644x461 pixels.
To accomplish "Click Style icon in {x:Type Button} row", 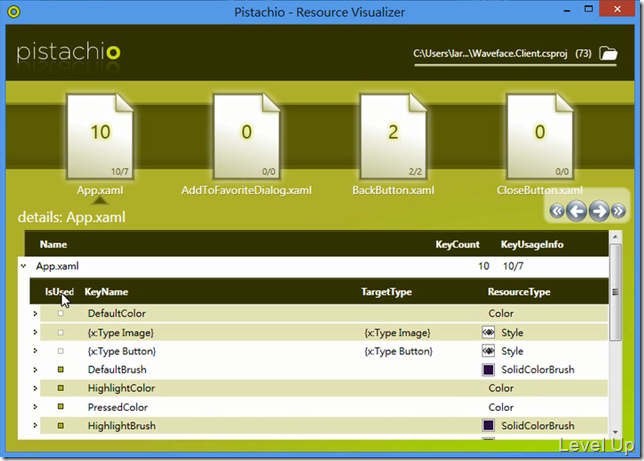I will [x=488, y=351].
